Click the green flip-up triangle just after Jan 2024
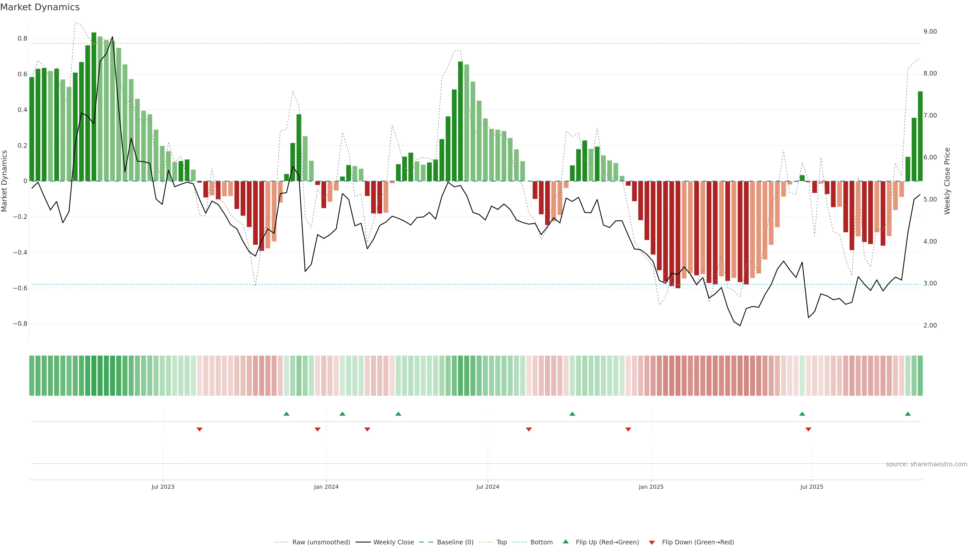Viewport: 980px width, 551px height. coord(342,414)
